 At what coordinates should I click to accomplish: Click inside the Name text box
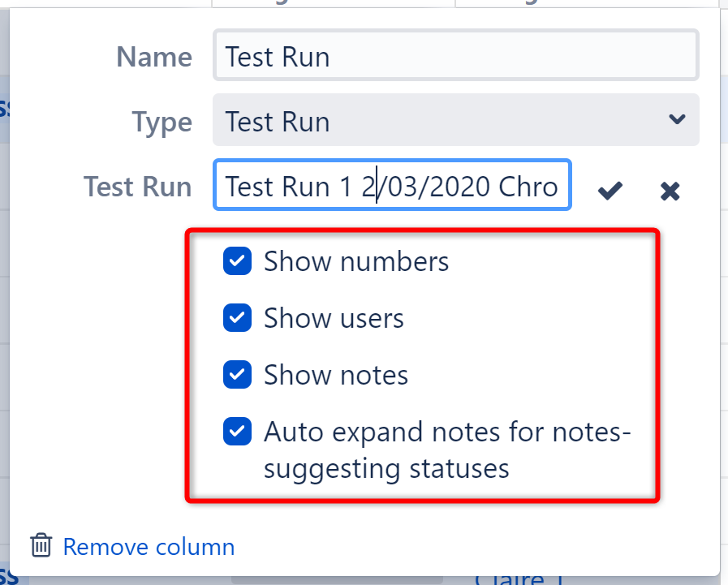454,55
